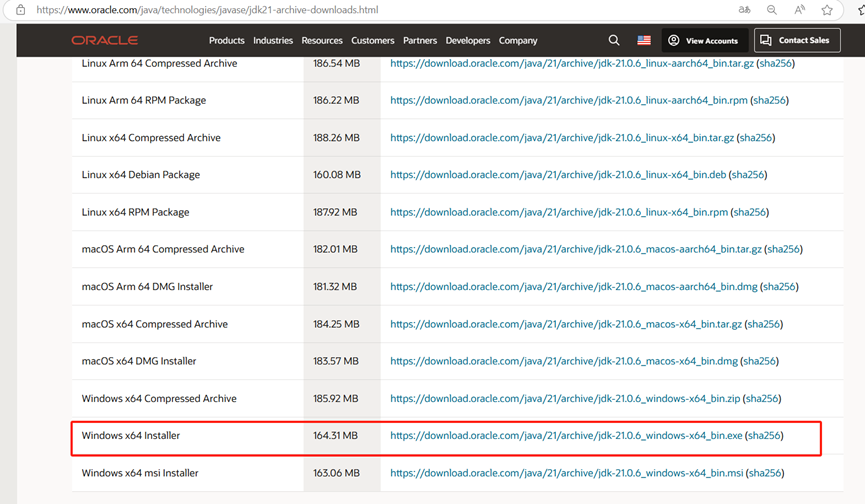Add page to favorites with star icon

point(827,10)
